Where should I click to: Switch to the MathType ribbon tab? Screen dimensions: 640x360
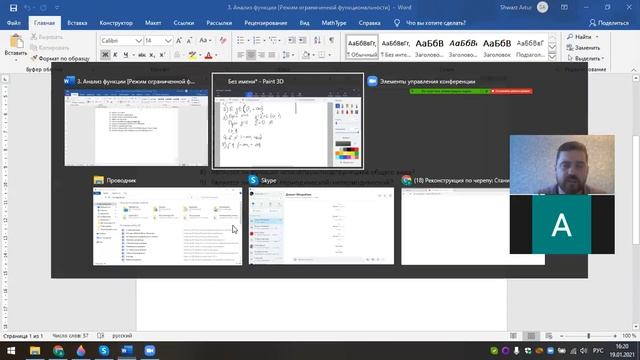click(334, 23)
